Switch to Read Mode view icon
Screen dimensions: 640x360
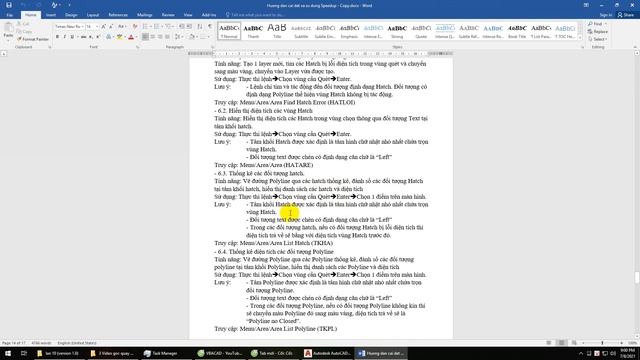[549, 343]
